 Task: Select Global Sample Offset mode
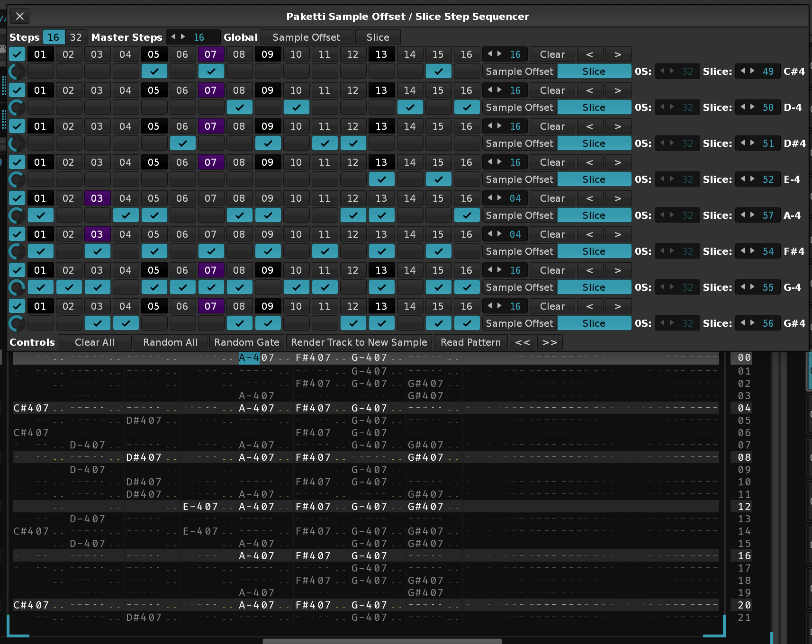click(307, 37)
